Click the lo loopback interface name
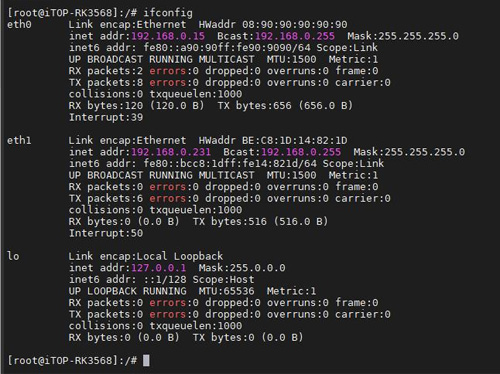 pyautogui.click(x=13, y=256)
